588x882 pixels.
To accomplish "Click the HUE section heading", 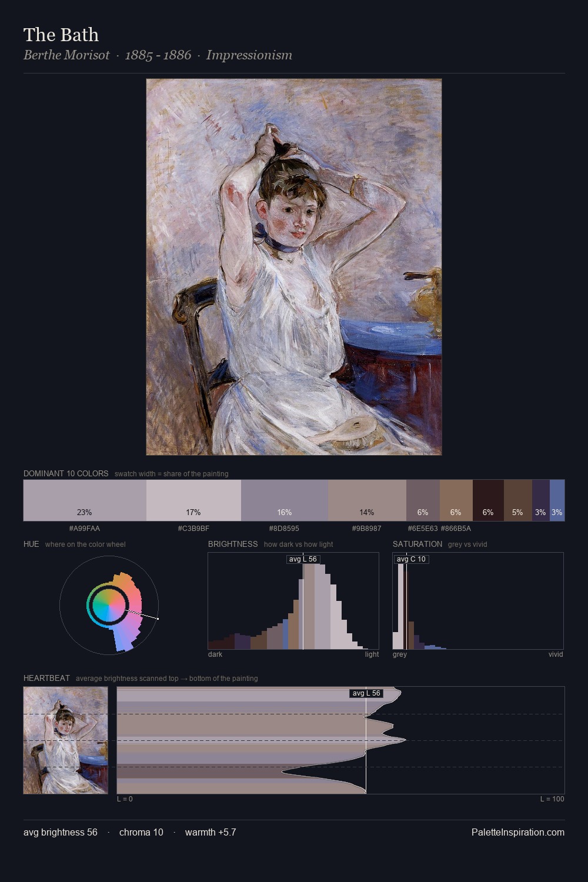I will click(x=31, y=544).
